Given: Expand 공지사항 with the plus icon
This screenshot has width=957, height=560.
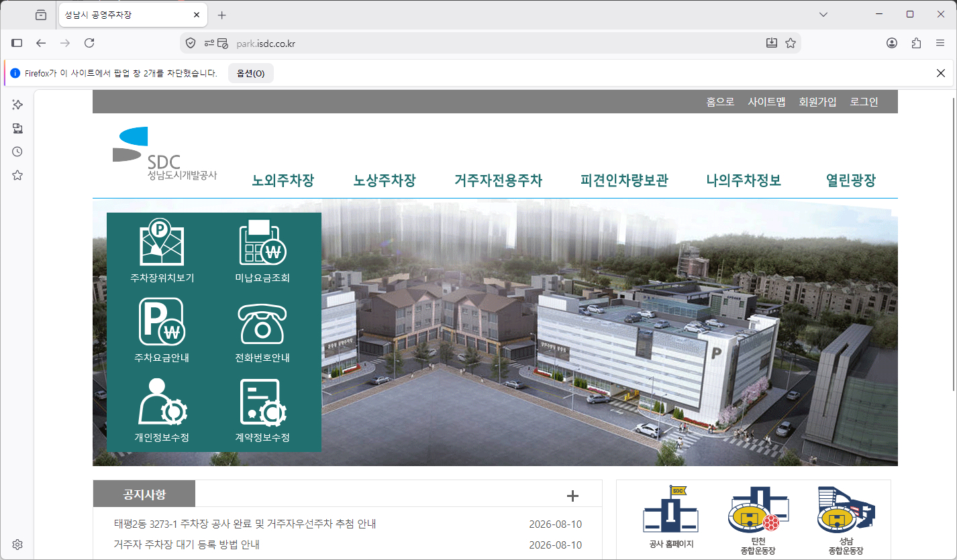Looking at the screenshot, I should (572, 496).
